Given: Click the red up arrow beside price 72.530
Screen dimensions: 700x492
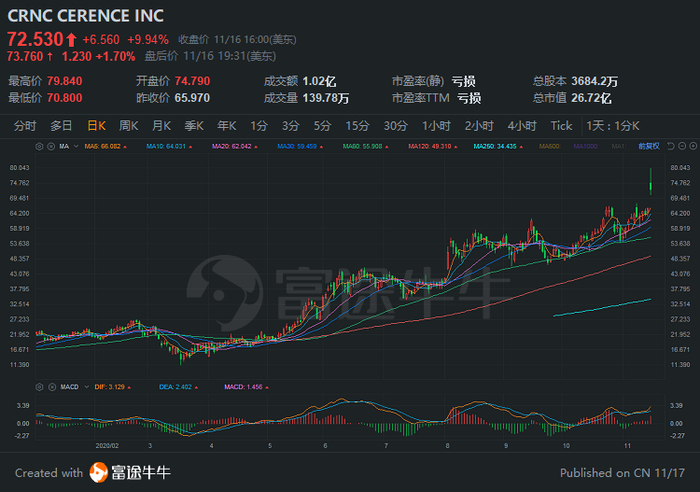Looking at the screenshot, I should point(71,39).
